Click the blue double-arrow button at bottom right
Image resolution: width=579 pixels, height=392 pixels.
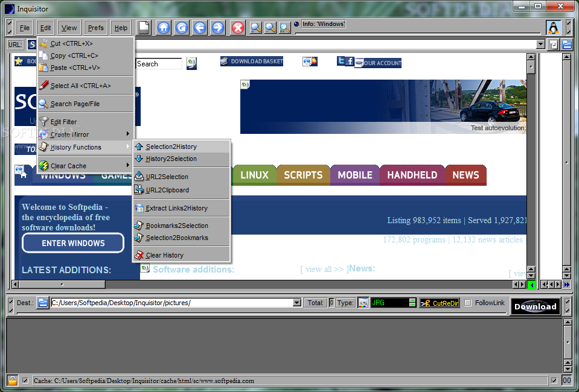[x=567, y=284]
